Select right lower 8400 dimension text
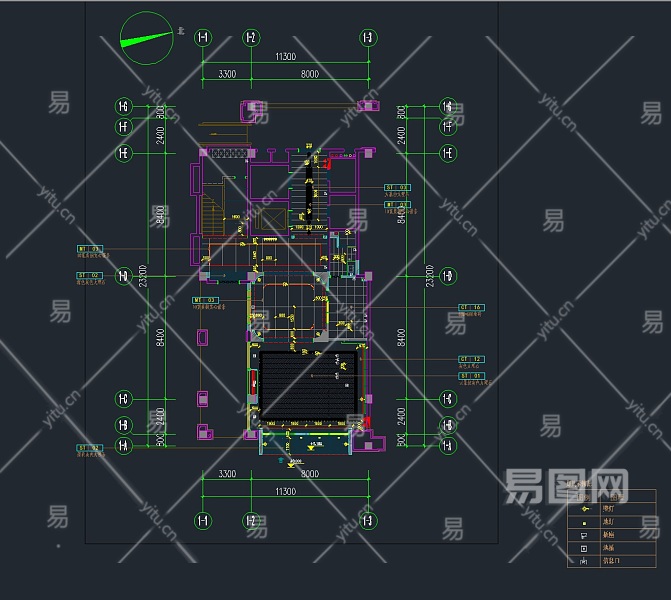The height and width of the screenshot is (600, 671). click(x=401, y=338)
